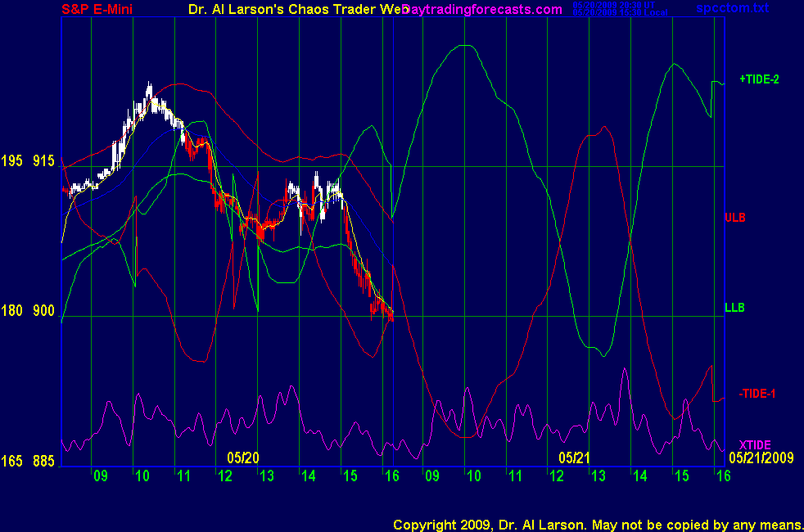Click the rightmost 16 hour label
The image size is (804, 532).
click(722, 476)
